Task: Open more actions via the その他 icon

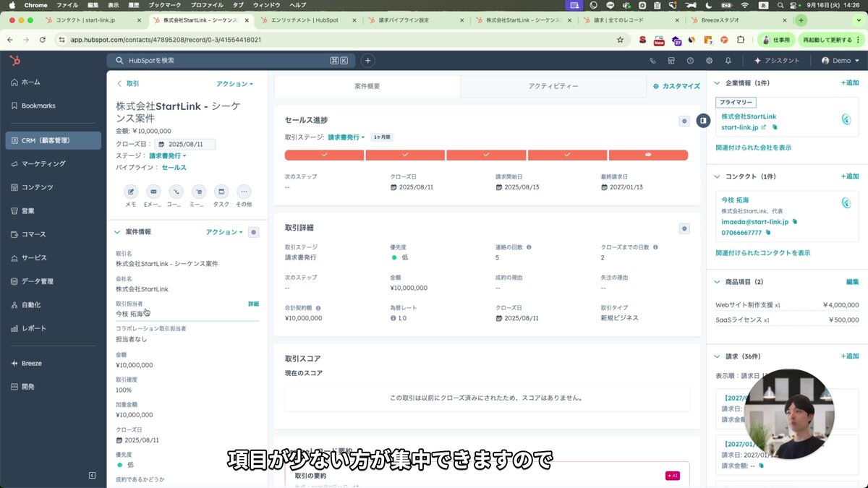Action: click(x=243, y=192)
